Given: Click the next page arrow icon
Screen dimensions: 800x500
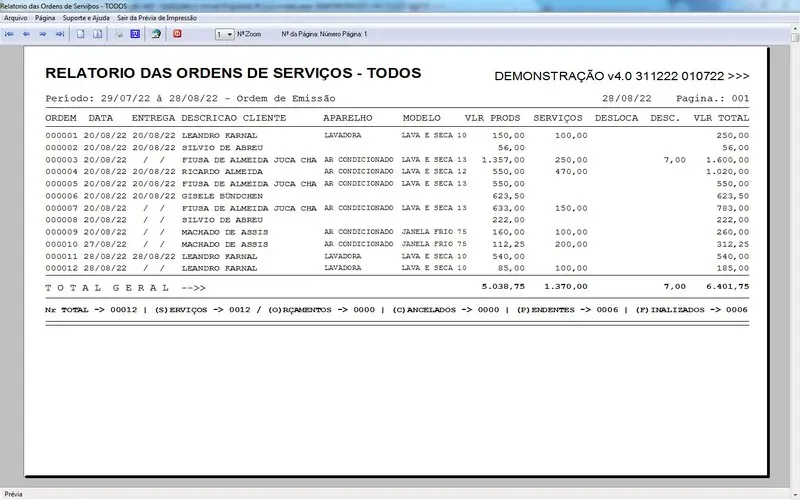Looking at the screenshot, I should click(43, 34).
